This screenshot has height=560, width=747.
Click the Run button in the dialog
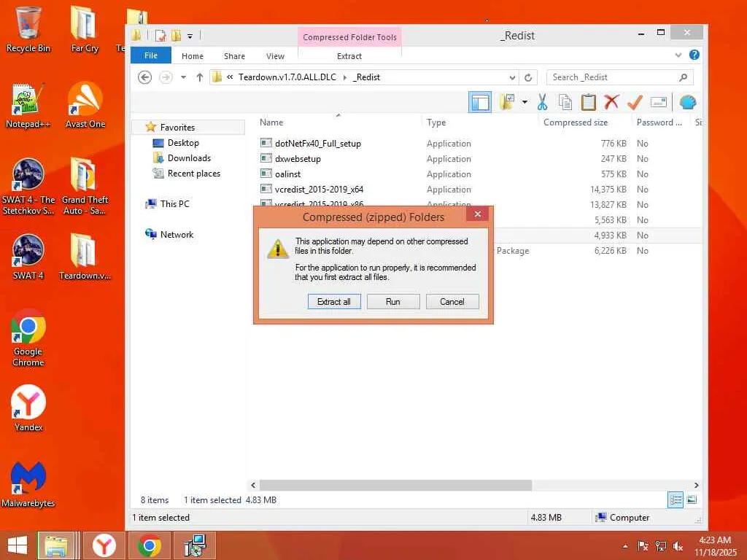(393, 301)
